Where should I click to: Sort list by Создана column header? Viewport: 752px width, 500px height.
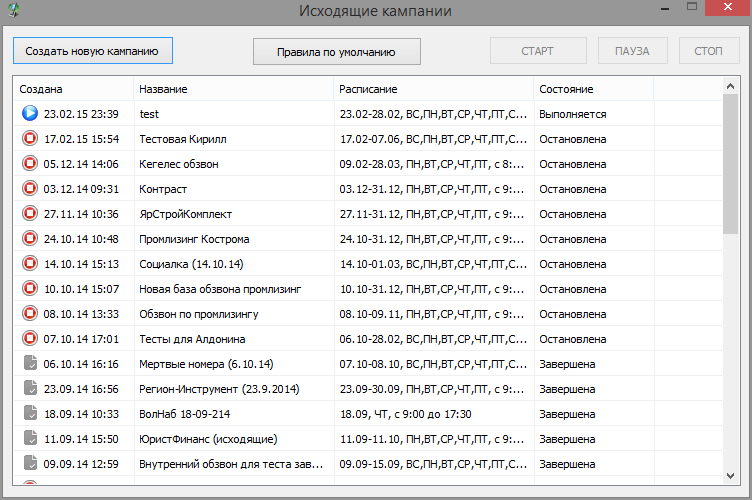point(73,89)
